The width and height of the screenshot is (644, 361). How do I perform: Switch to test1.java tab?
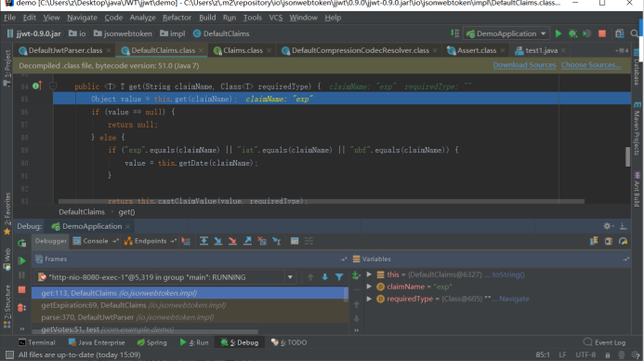coord(541,50)
